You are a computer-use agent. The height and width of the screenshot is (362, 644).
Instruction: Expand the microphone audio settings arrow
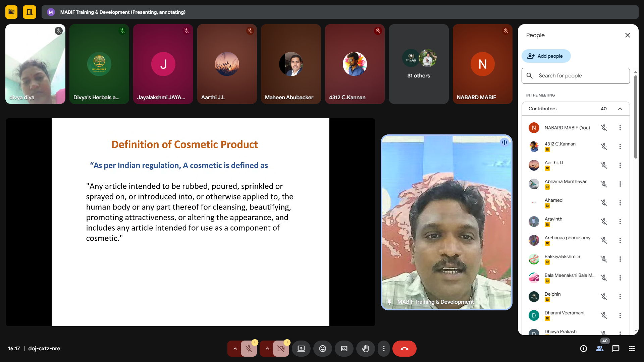235,349
